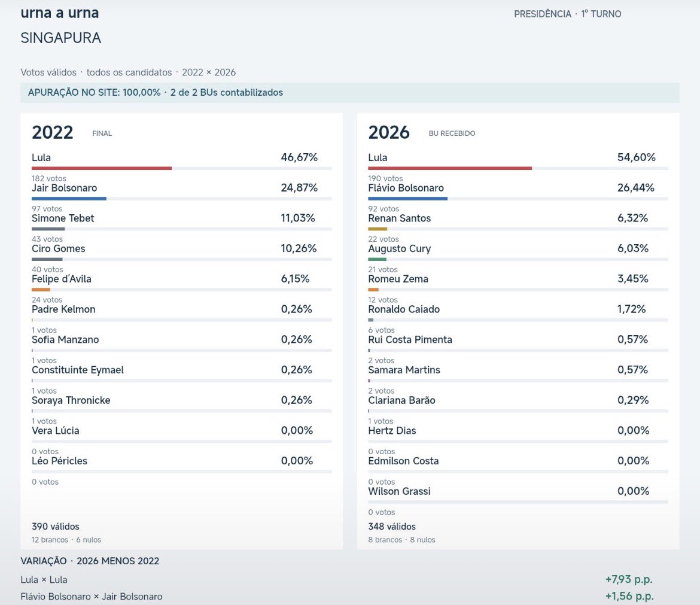Click the 1,72% percentage for Ronaldo Caiado
Viewport: 700px width, 605px height.
[x=632, y=309]
